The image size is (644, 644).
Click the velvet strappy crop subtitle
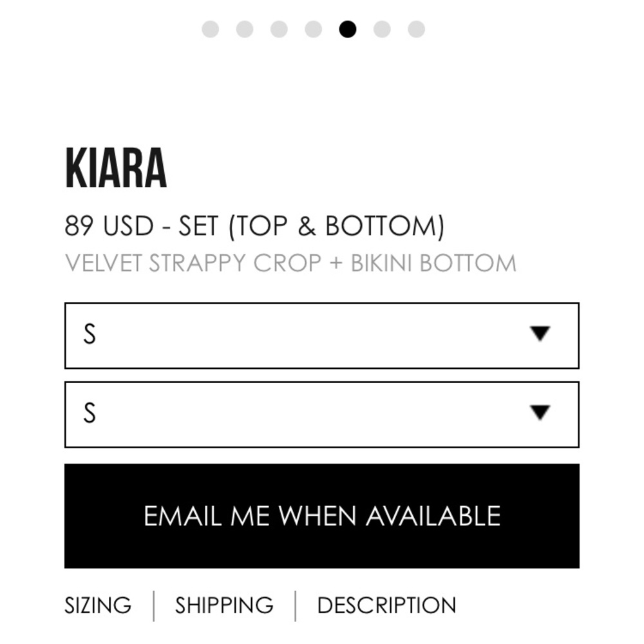(x=290, y=263)
